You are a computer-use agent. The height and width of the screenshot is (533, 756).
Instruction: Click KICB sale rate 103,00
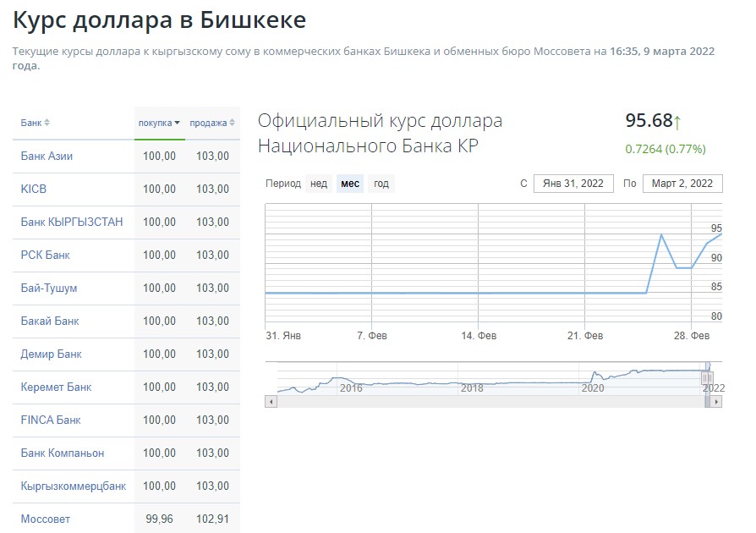click(212, 189)
